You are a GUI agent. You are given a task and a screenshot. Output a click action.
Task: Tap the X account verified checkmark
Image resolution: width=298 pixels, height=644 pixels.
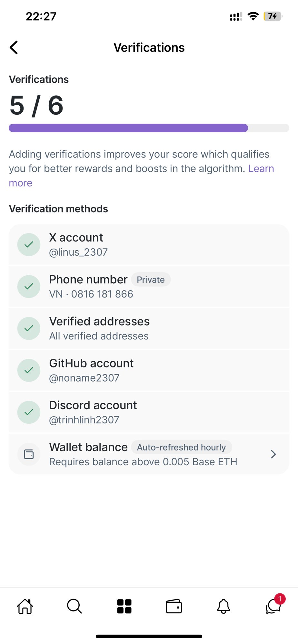[x=29, y=244]
